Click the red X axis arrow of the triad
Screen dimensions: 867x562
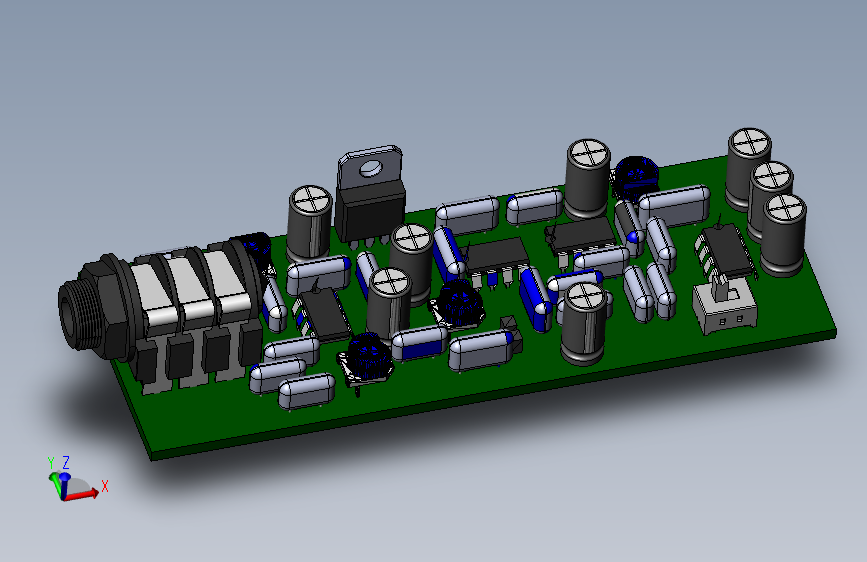coord(83,494)
